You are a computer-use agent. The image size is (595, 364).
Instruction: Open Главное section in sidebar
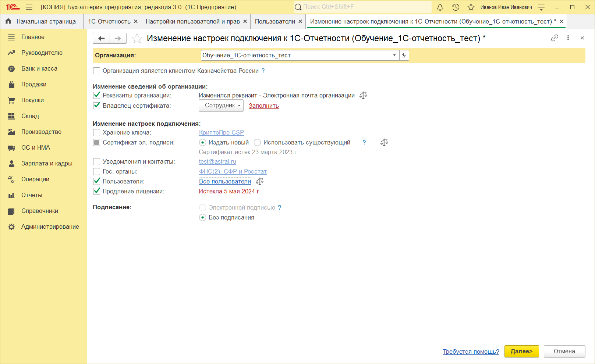pos(43,37)
